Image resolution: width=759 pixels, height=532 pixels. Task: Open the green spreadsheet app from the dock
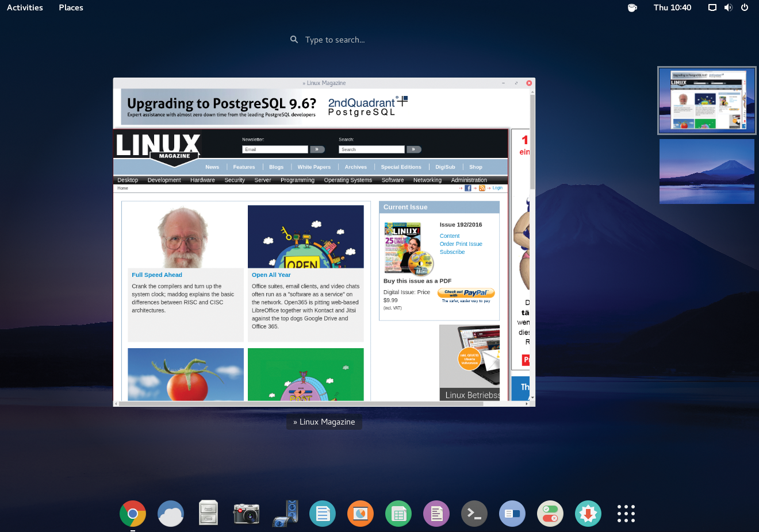[398, 513]
